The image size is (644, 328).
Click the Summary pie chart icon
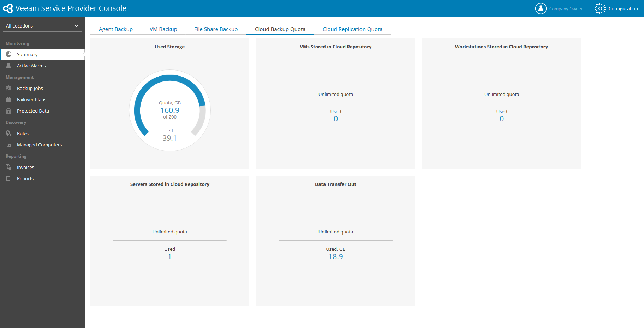tap(8, 54)
